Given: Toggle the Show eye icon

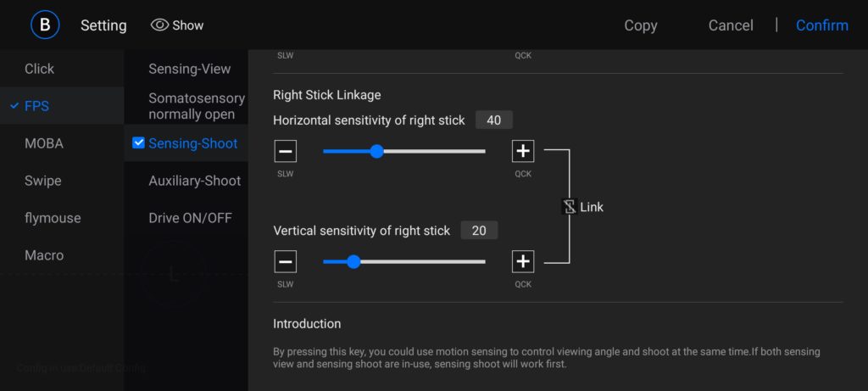Looking at the screenshot, I should click(159, 25).
